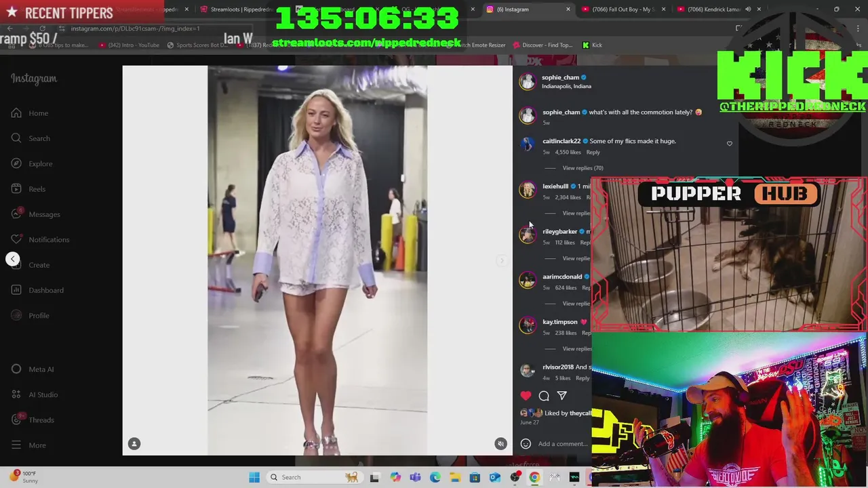Open kay.timpson profile link
This screenshot has height=488, width=868.
(560, 322)
